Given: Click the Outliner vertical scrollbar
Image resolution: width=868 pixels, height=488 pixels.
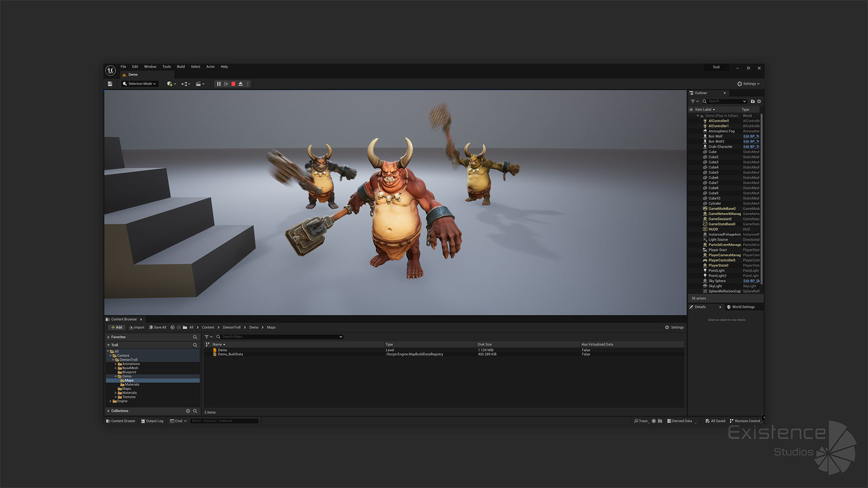Looking at the screenshot, I should pyautogui.click(x=762, y=199).
